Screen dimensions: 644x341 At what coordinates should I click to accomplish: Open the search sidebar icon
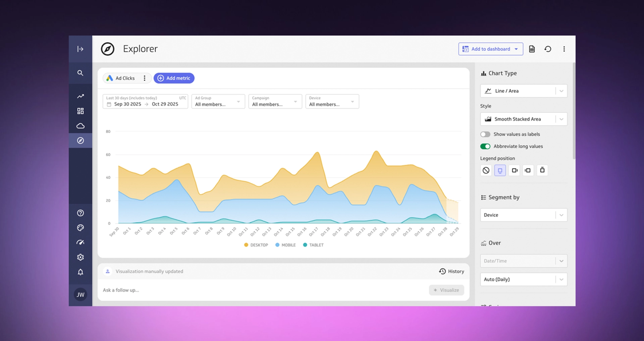[80, 73]
